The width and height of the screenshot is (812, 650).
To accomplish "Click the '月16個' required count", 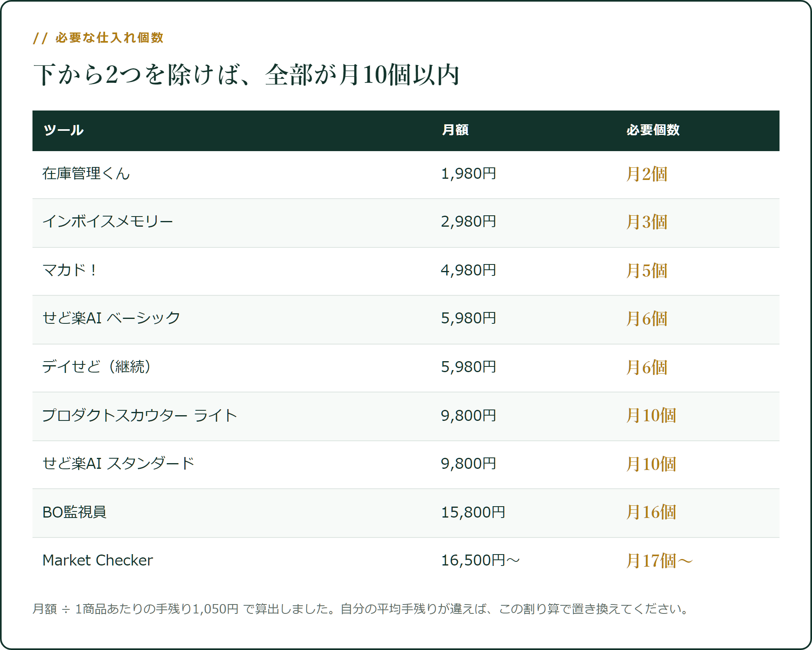I will (651, 512).
